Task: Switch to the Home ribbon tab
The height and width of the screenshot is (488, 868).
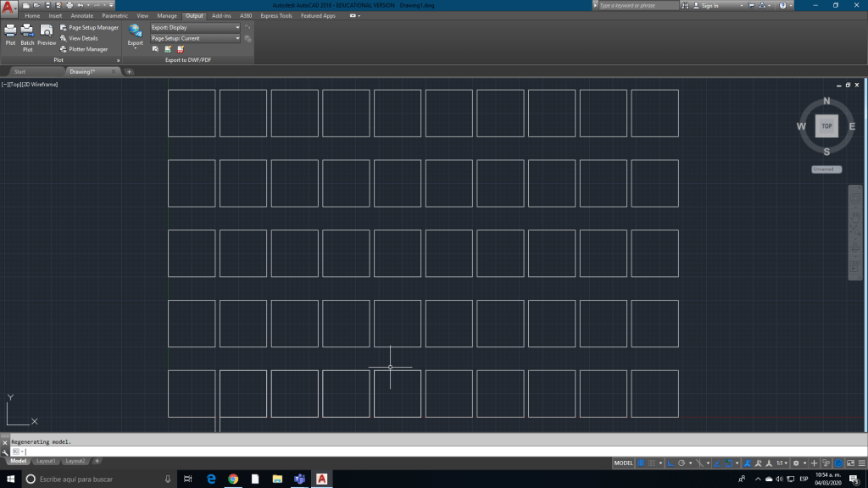Action: tap(32, 15)
